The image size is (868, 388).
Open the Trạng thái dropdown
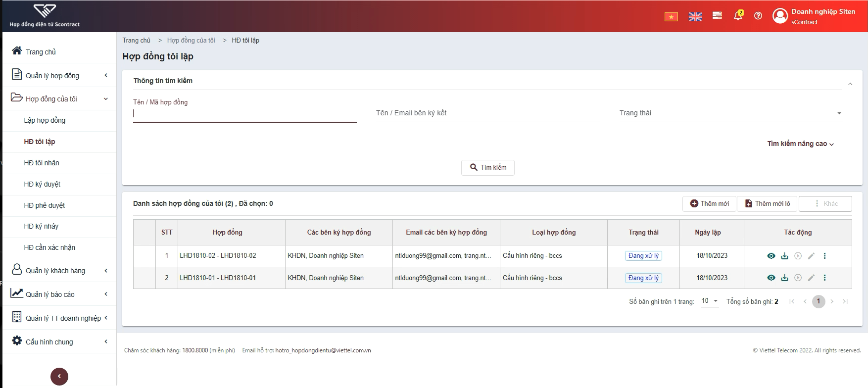click(731, 113)
